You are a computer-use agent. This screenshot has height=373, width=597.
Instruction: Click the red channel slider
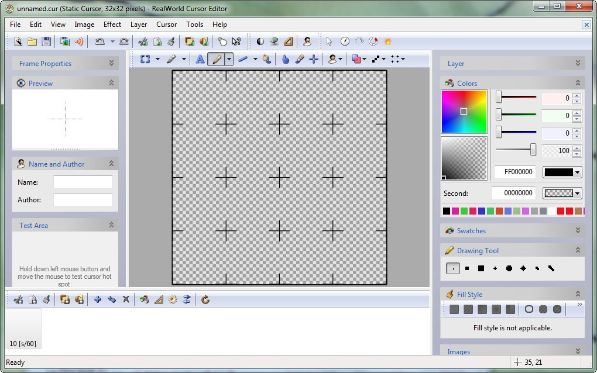(x=516, y=97)
